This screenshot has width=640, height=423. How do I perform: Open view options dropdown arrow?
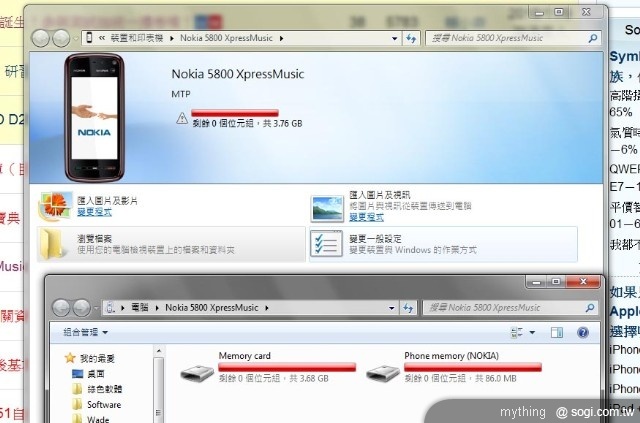point(532,332)
